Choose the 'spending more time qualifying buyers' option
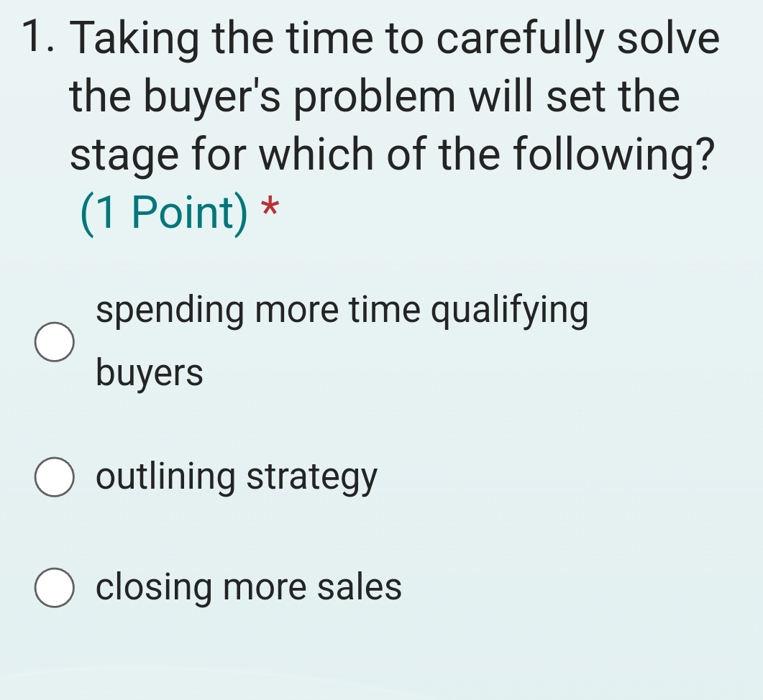This screenshot has height=700, width=763. (54, 344)
